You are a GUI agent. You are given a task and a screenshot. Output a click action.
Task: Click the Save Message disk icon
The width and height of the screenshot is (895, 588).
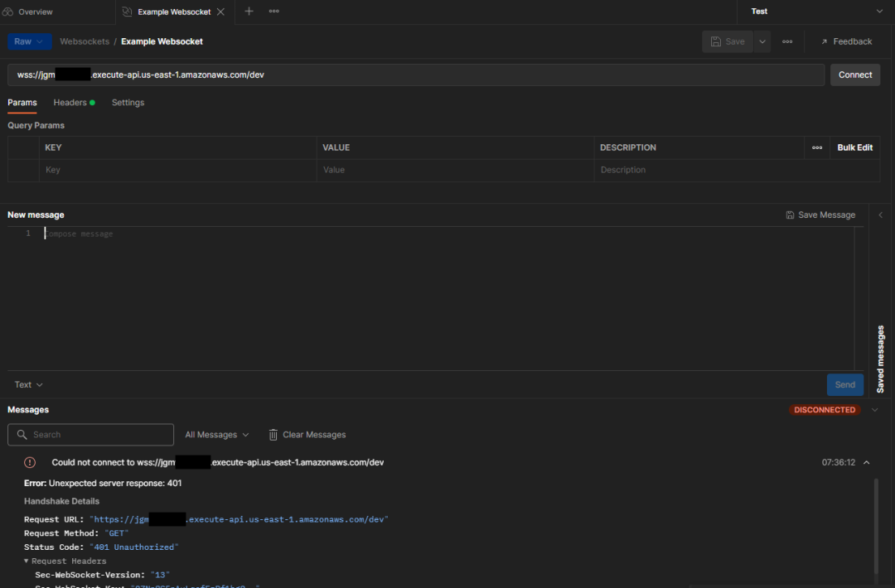click(791, 214)
